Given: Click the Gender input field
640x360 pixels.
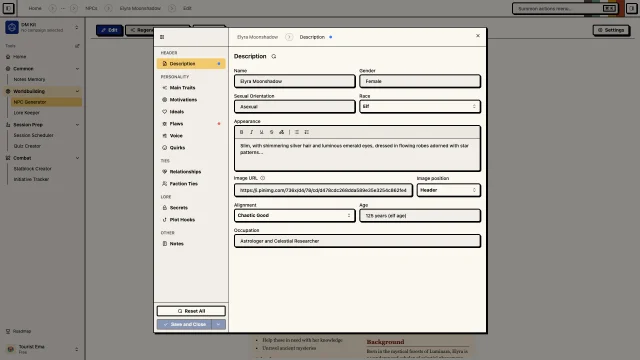Looking at the screenshot, I should pos(420,81).
